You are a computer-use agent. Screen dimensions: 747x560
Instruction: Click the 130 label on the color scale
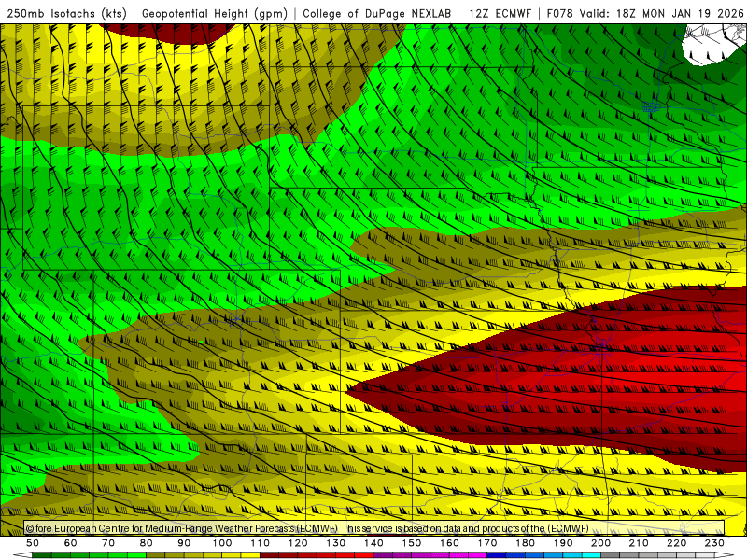tap(336, 543)
